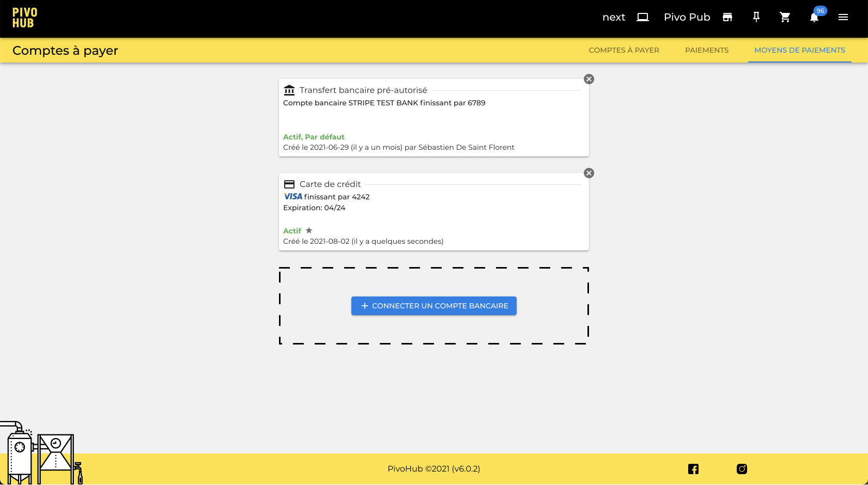Click Actif, Par défaut status
This screenshot has height=485, width=868.
point(314,137)
